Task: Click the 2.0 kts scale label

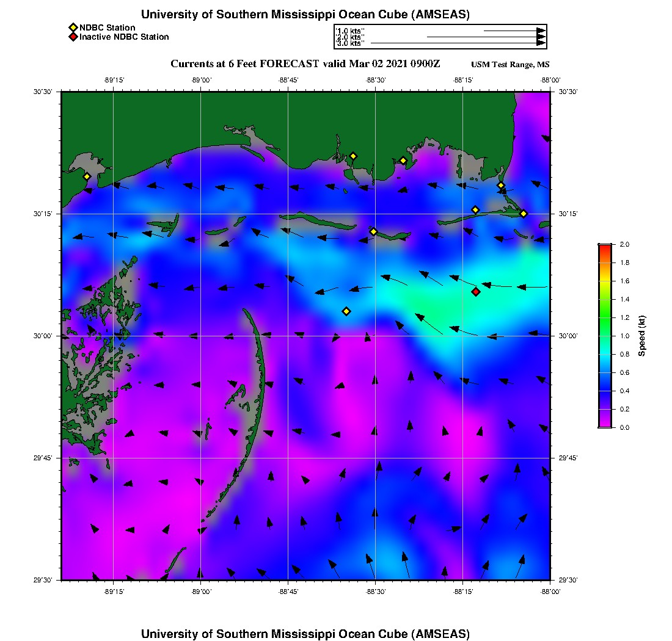Action: (349, 37)
